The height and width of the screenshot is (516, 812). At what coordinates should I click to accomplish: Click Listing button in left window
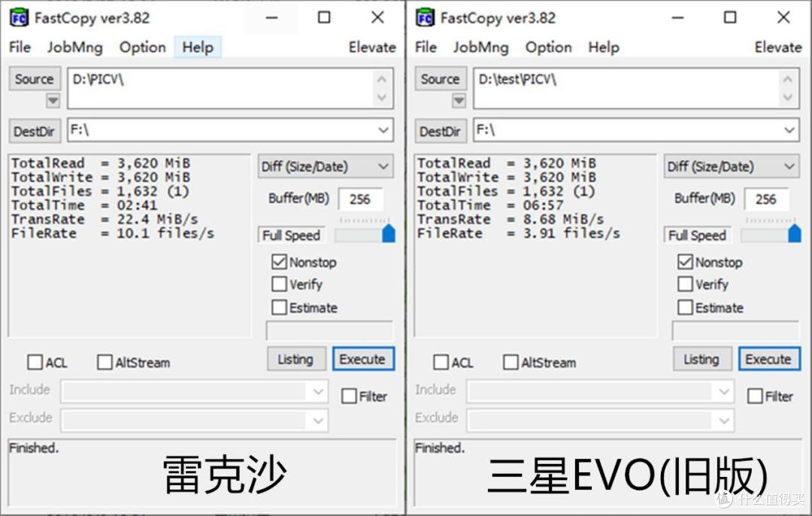click(x=296, y=359)
